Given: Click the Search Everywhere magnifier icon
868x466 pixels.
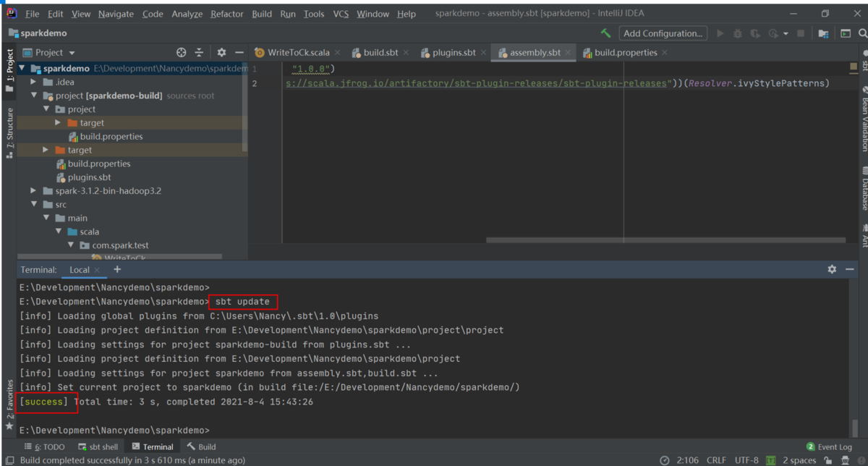Looking at the screenshot, I should click(x=862, y=33).
